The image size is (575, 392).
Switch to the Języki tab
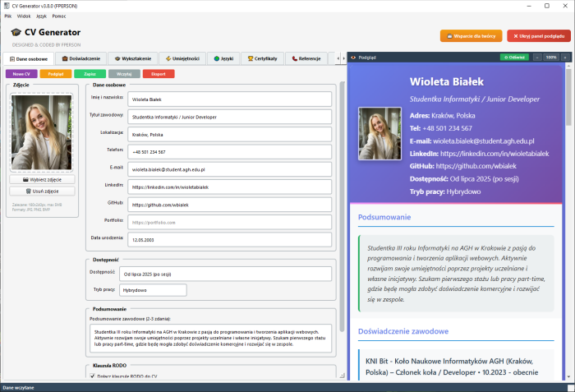point(223,58)
